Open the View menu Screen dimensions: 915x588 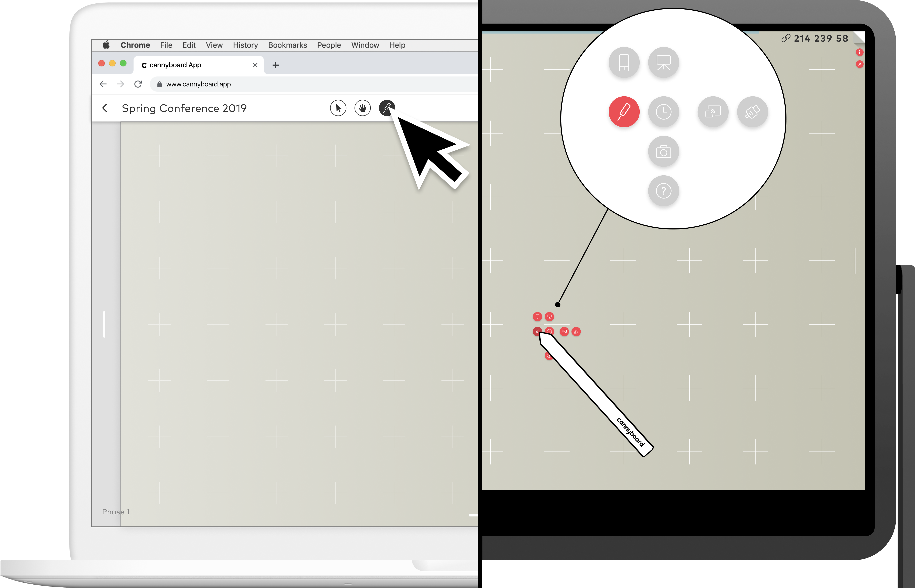214,45
